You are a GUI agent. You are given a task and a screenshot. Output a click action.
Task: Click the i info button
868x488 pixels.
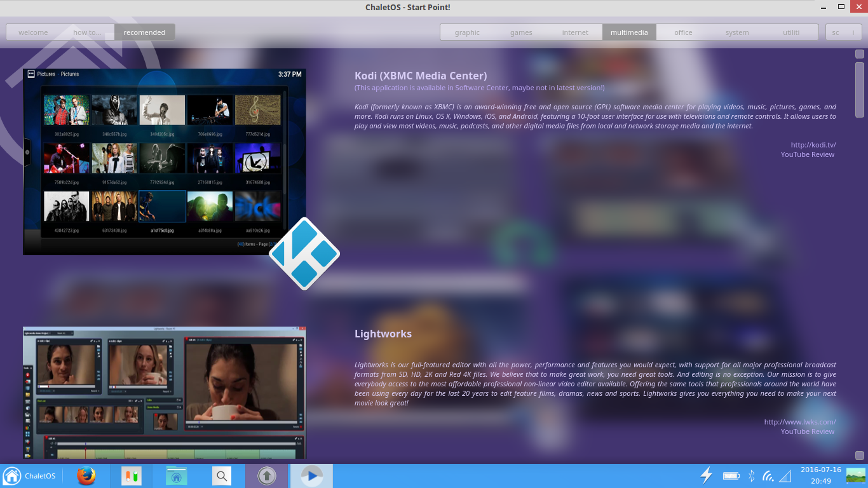[853, 32]
